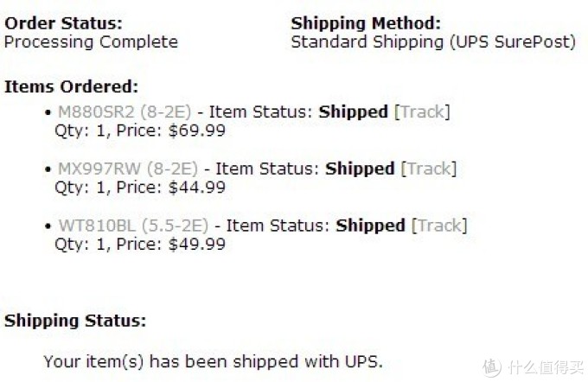Click Track link for WT810BL item

(x=439, y=226)
